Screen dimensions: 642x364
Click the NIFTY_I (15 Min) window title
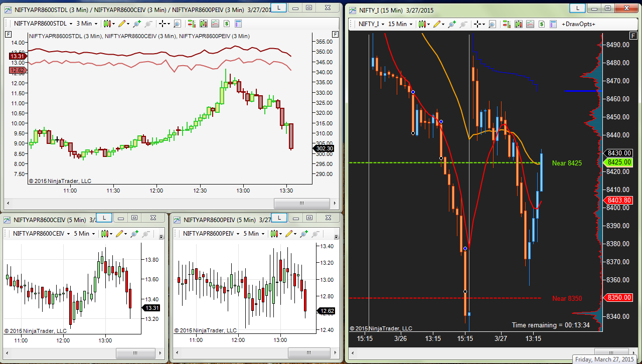point(396,10)
